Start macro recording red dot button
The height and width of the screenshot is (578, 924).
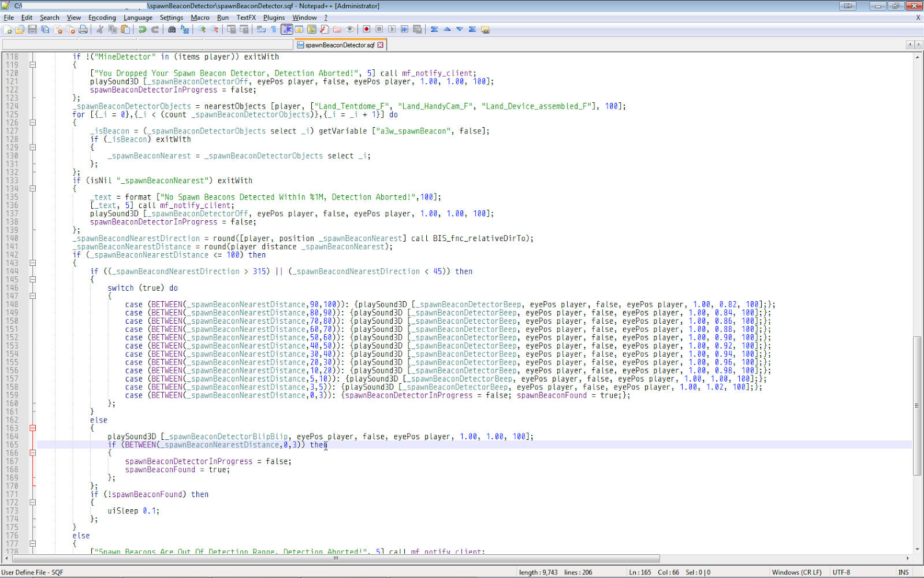[x=366, y=29]
